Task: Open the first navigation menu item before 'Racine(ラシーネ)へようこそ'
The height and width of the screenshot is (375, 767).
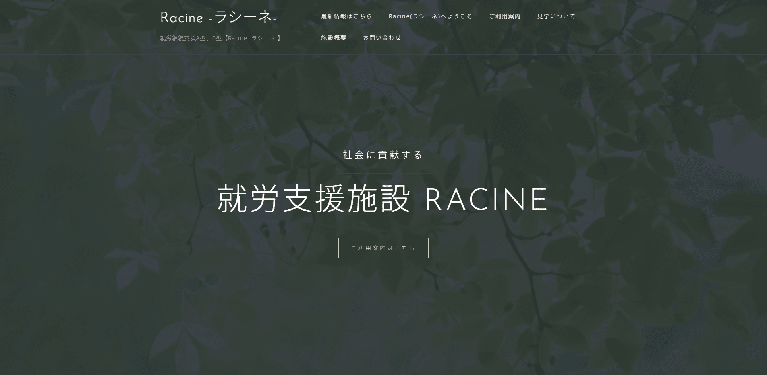Action: (x=346, y=17)
